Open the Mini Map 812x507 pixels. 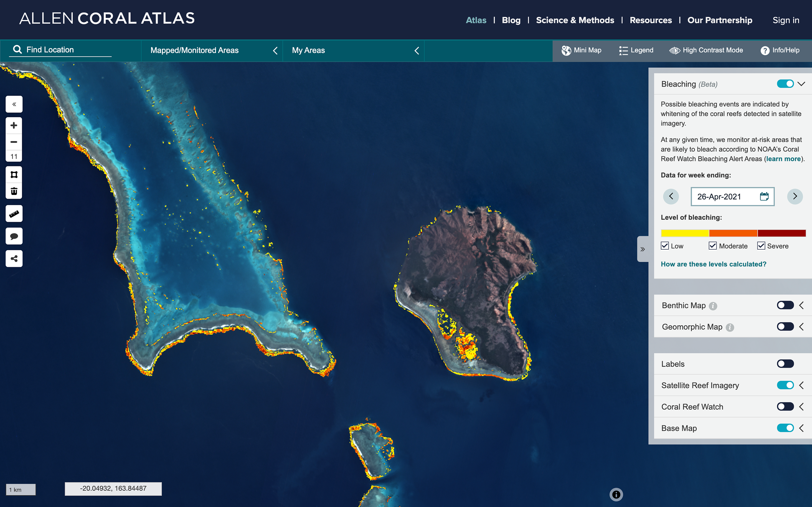coord(581,50)
